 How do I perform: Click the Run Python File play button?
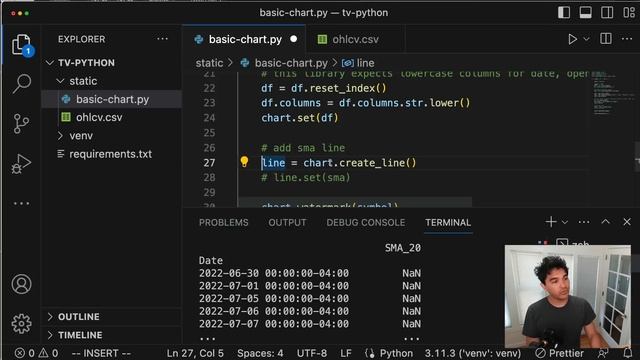572,39
